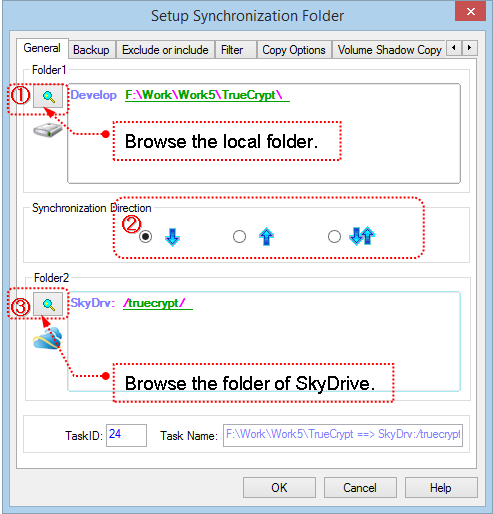Screen dimensions: 493x514
Task: Click the /truecrypt/ path link
Action: click(x=158, y=303)
